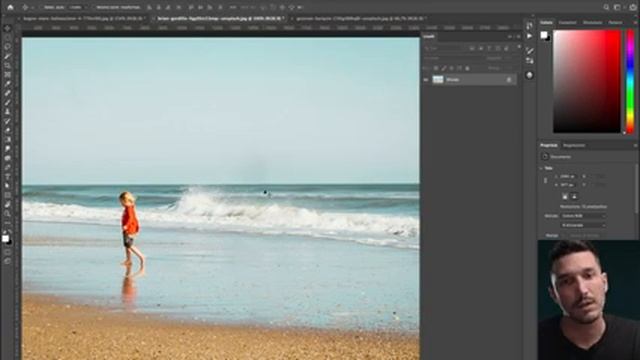Image resolution: width=640 pixels, height=360 pixels.
Task: Click the toolbar foreground color swatch
Action: 5,239
